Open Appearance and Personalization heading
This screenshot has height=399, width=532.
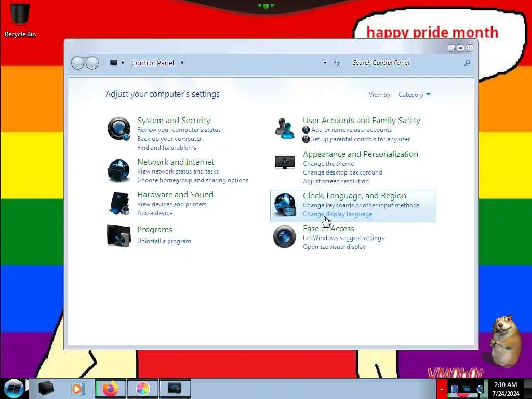361,154
